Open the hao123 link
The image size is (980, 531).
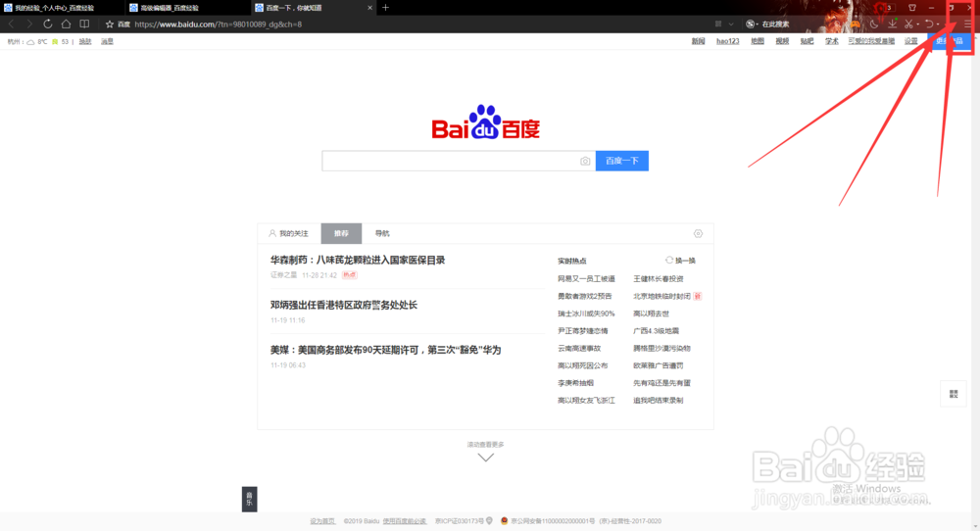[x=727, y=41]
